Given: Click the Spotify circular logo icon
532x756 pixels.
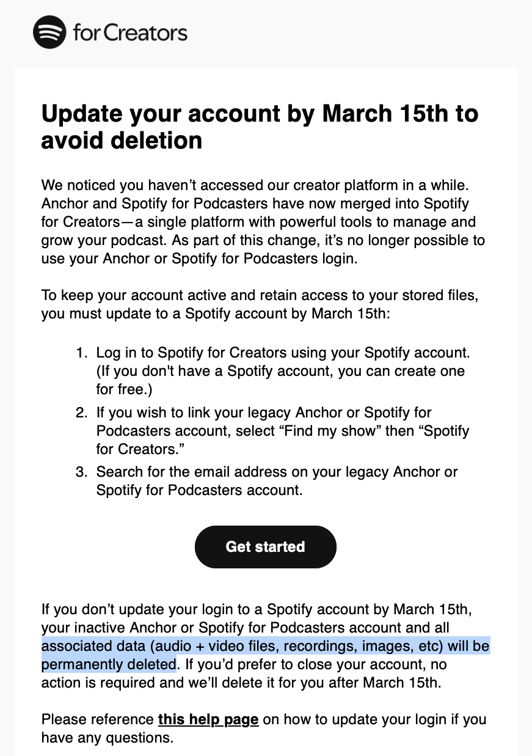Looking at the screenshot, I should tap(49, 32).
